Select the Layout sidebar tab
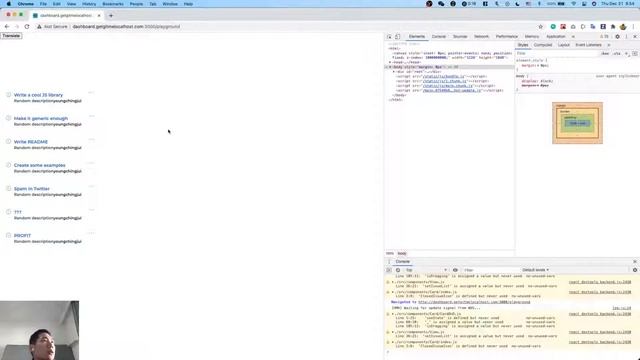This screenshot has height=360, width=640. [564, 45]
